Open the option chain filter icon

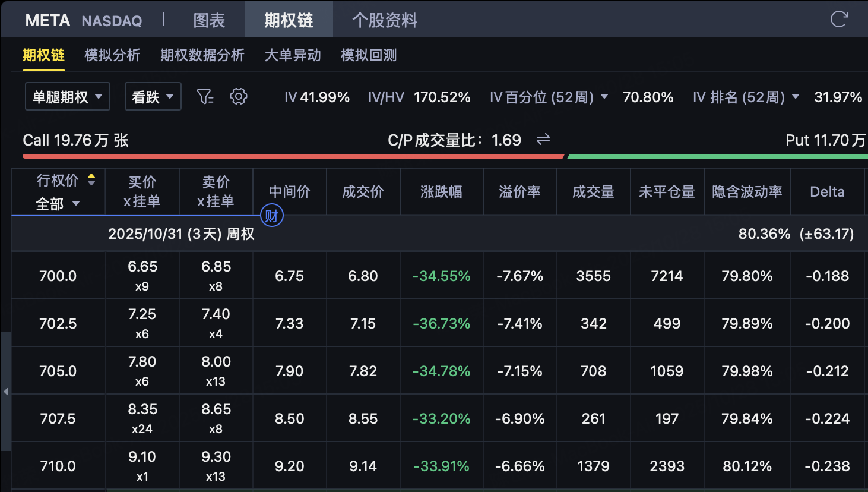coord(205,96)
